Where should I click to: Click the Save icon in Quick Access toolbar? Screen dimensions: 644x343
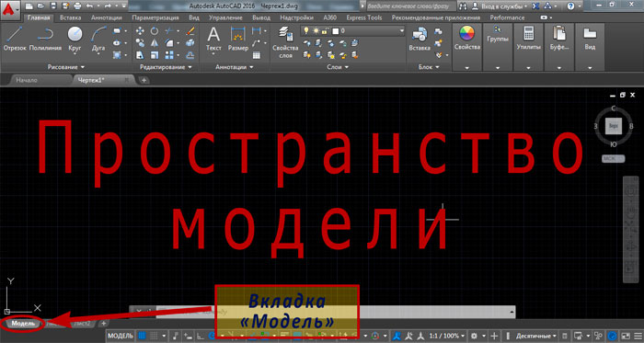pyautogui.click(x=53, y=6)
